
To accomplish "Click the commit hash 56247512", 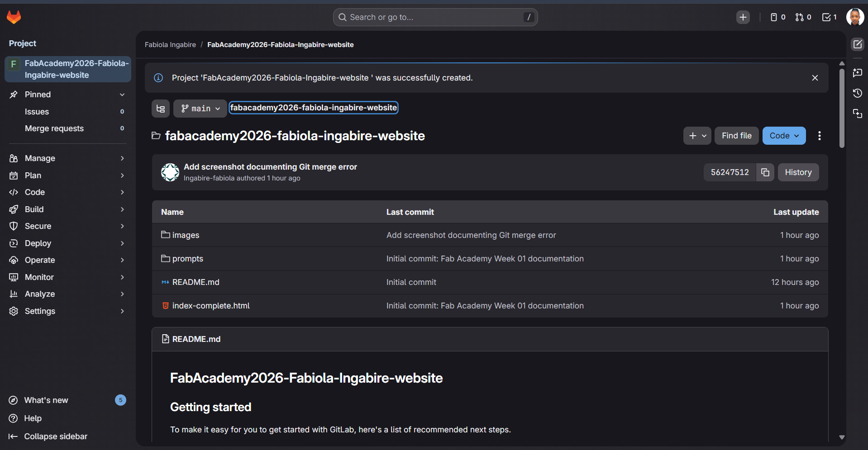I will [730, 172].
